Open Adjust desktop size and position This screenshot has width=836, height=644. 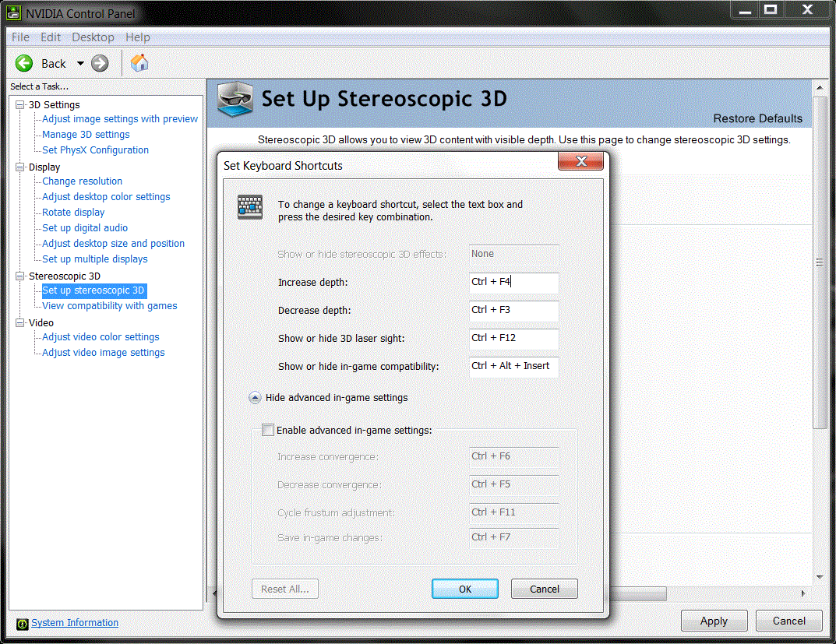click(113, 244)
